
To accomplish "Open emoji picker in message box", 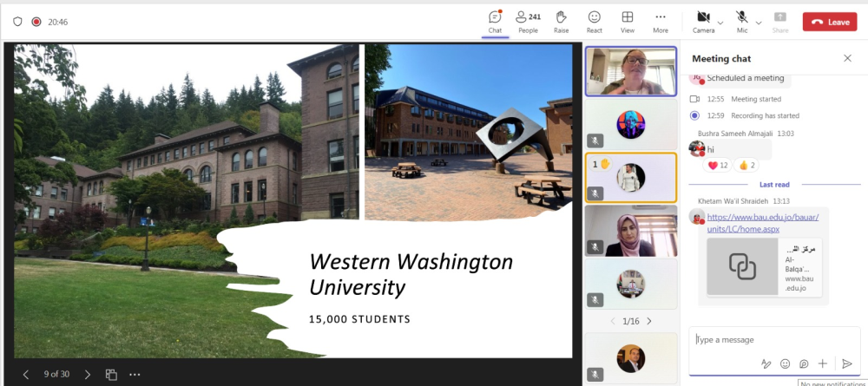I will pyautogui.click(x=786, y=363).
